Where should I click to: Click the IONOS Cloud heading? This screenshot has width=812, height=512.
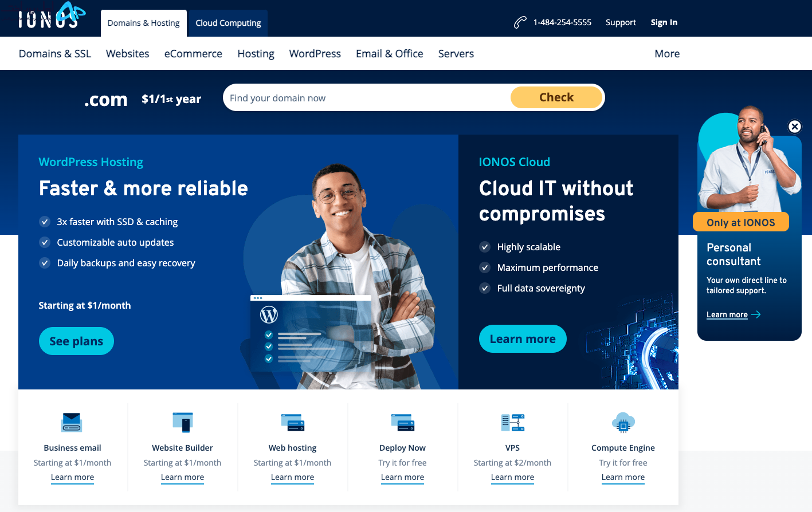(514, 162)
